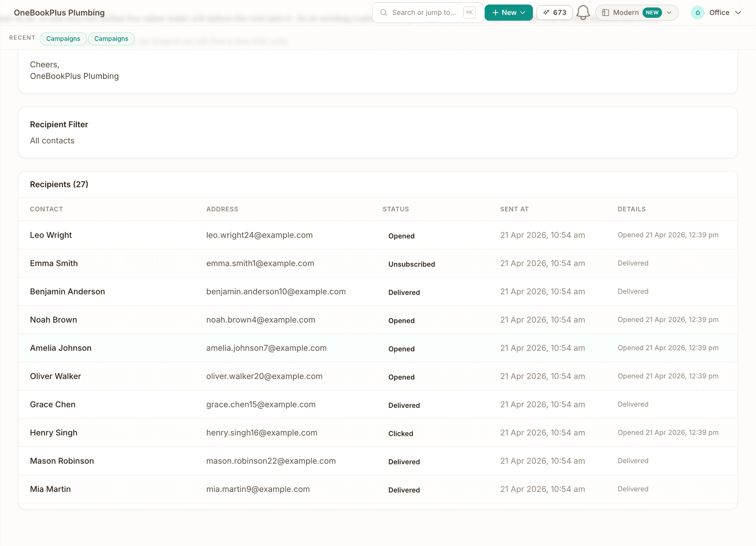Screen dimensions: 756x546
Task: Click Delivered status for Mia Martin
Action: coord(404,490)
